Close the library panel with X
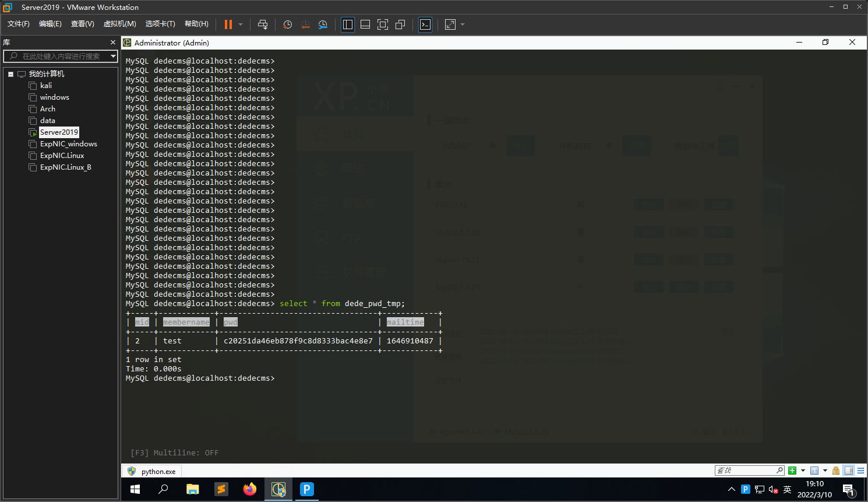 coord(113,43)
